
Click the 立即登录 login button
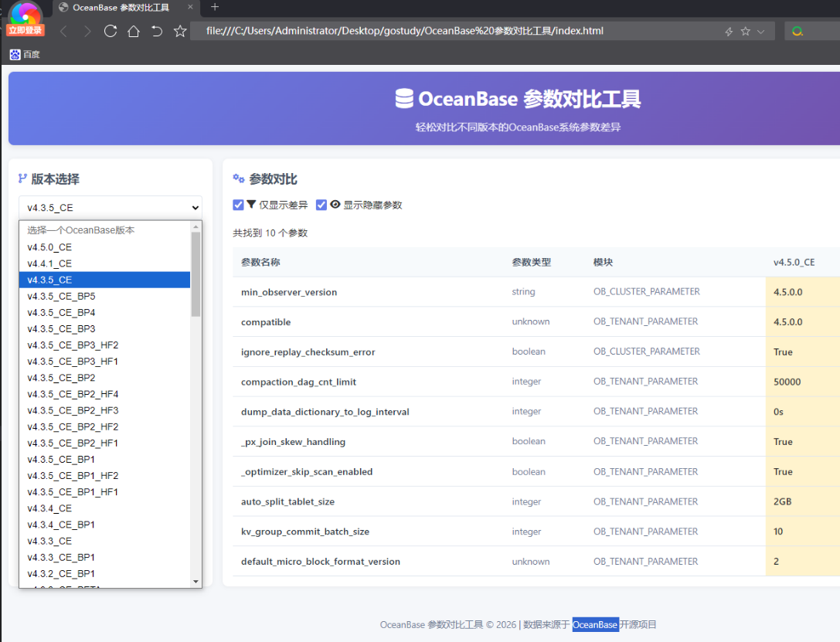tap(26, 31)
